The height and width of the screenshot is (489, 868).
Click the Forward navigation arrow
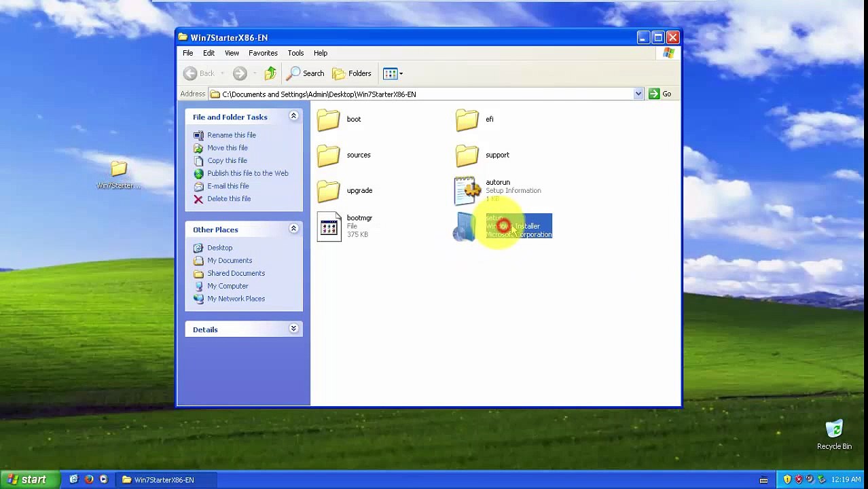[240, 73]
